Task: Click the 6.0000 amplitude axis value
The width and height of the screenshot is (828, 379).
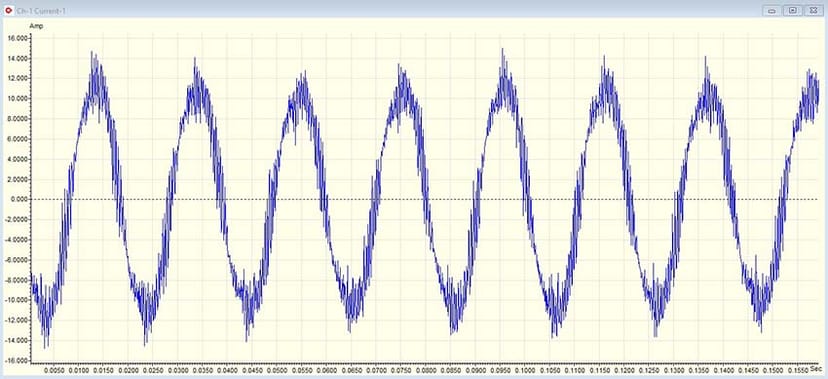Action: pyautogui.click(x=17, y=139)
